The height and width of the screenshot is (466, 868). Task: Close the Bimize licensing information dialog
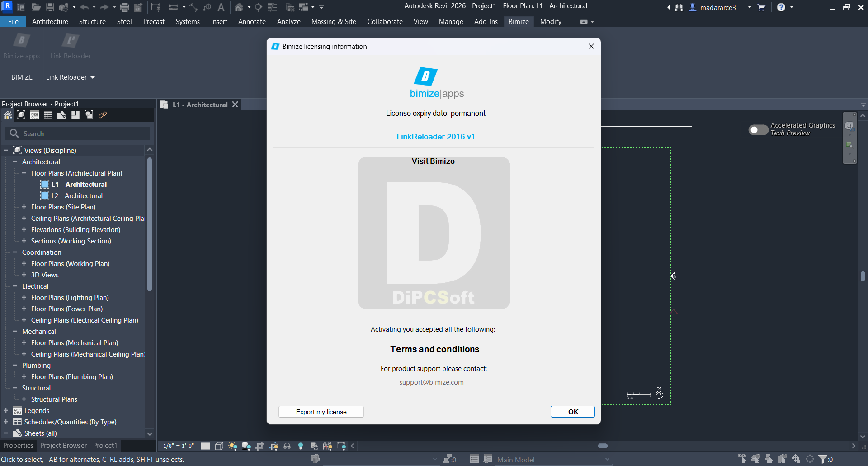(x=591, y=47)
